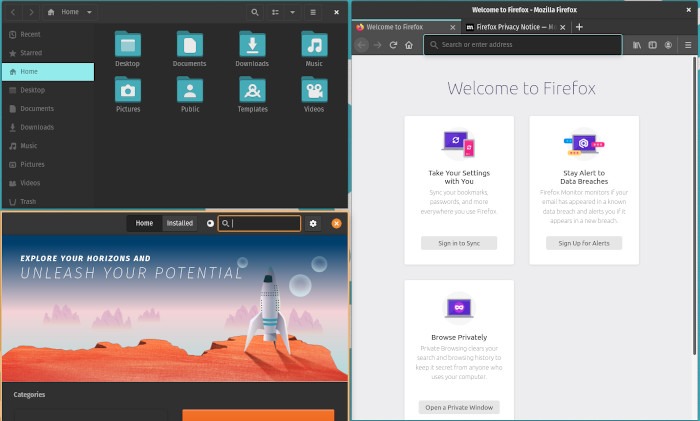
Task: Click Sign in to Sync button
Action: (459, 243)
